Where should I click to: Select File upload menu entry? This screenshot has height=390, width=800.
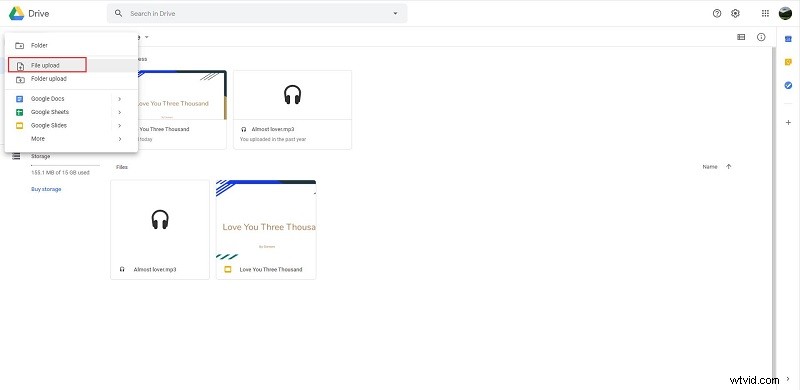click(x=71, y=65)
